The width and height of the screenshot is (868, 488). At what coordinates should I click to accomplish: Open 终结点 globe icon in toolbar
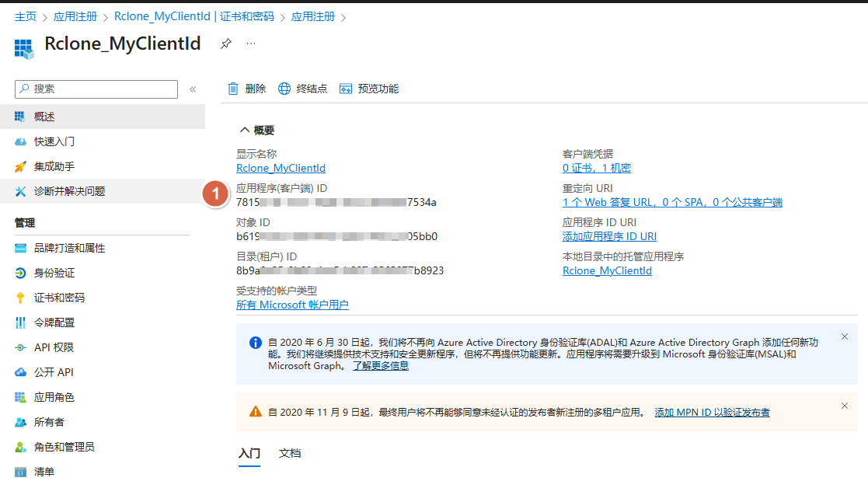(x=284, y=89)
